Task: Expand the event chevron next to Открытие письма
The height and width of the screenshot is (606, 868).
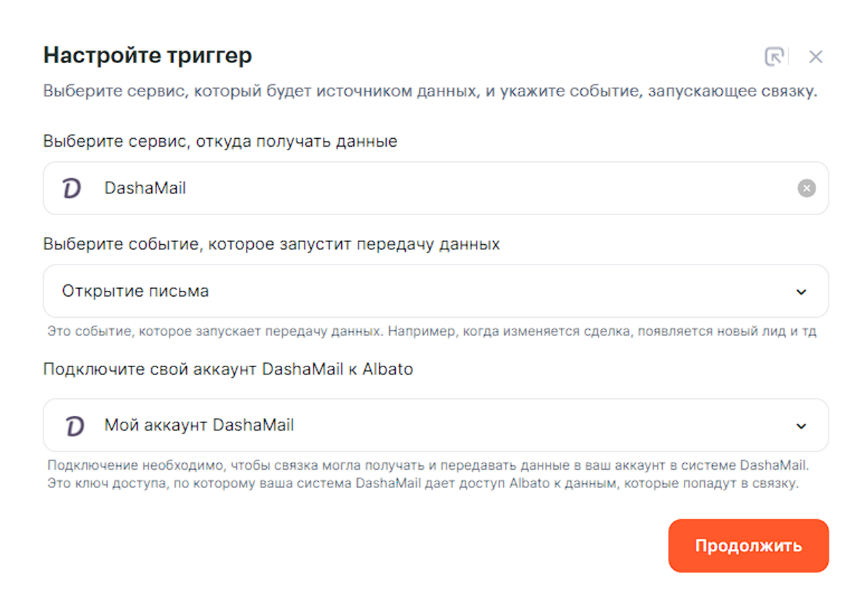Action: pyautogui.click(x=801, y=291)
